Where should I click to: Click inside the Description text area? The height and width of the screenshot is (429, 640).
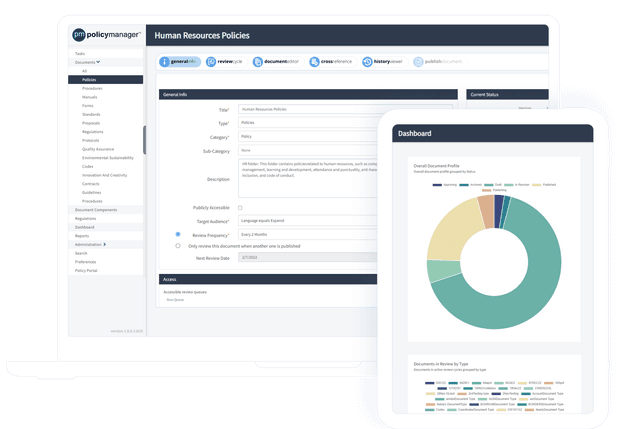[x=307, y=178]
